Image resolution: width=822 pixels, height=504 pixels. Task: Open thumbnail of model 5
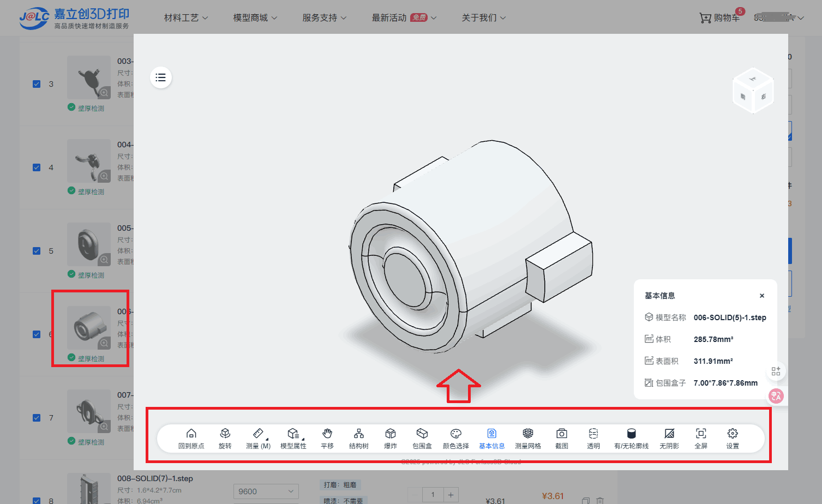tap(89, 244)
